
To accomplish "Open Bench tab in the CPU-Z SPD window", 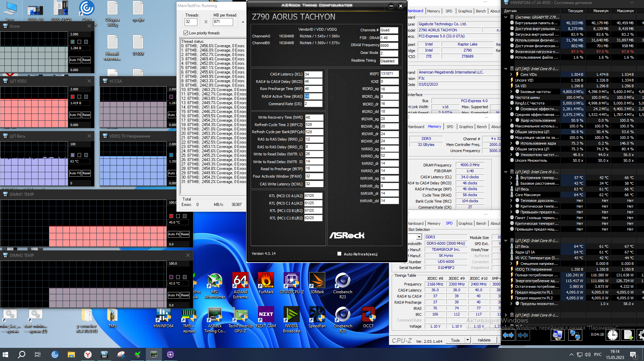I will tap(481, 223).
